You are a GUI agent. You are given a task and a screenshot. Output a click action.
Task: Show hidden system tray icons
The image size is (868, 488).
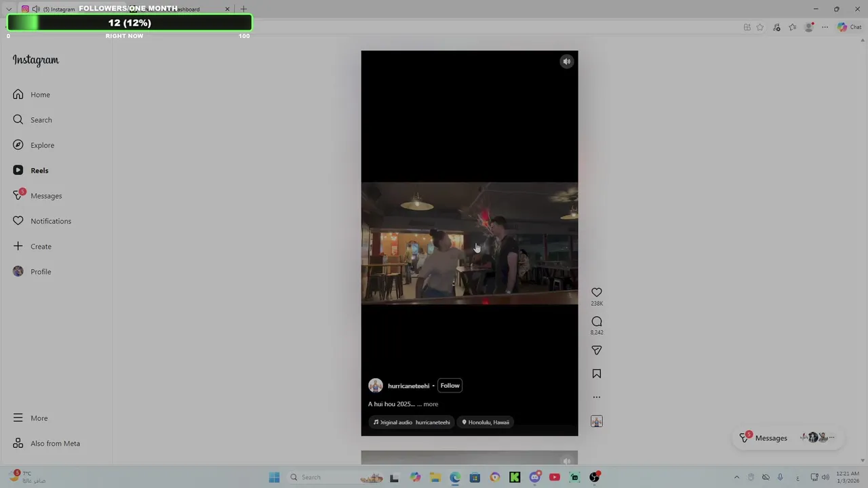point(737,477)
